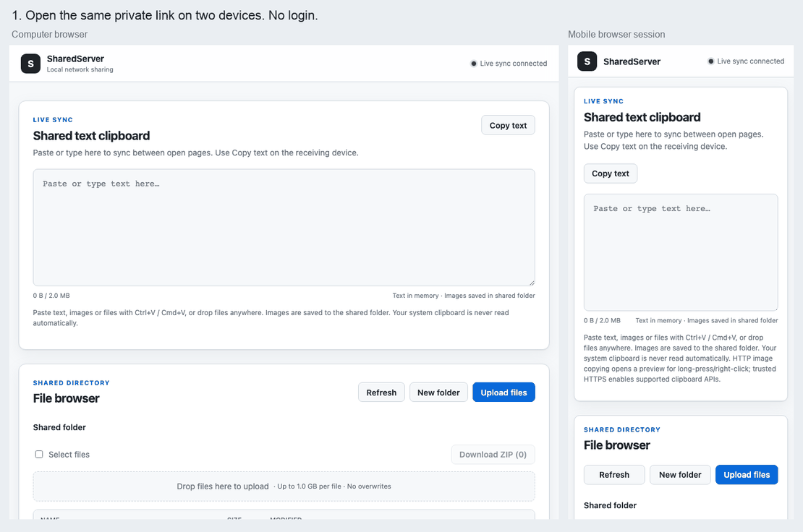Click Refresh in mobile browser session
The width and height of the screenshot is (803, 532).
pos(614,475)
